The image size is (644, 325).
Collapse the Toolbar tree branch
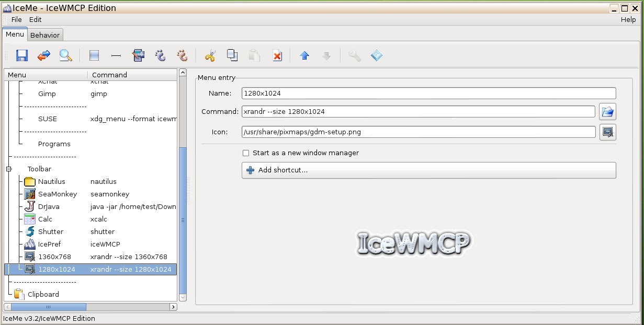(x=8, y=169)
